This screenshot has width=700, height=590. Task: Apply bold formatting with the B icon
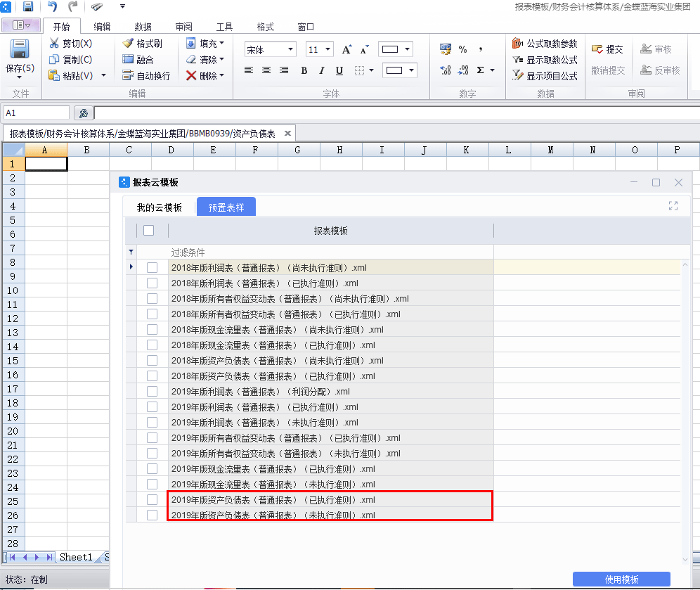tap(304, 70)
